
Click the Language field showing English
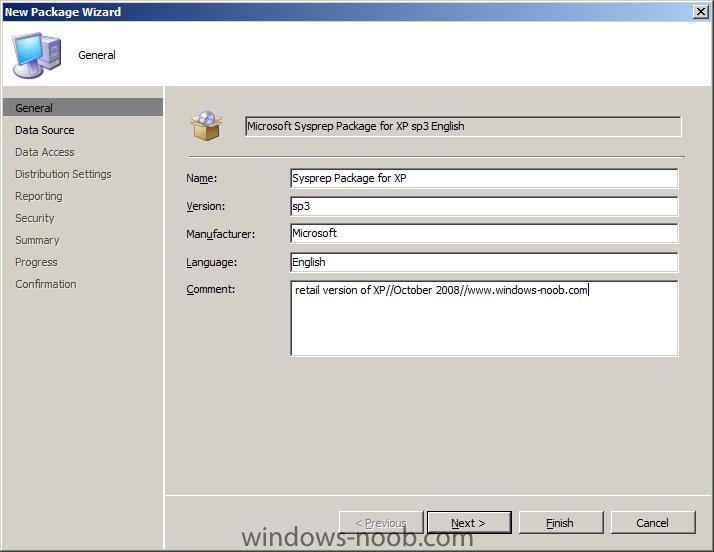pos(484,262)
